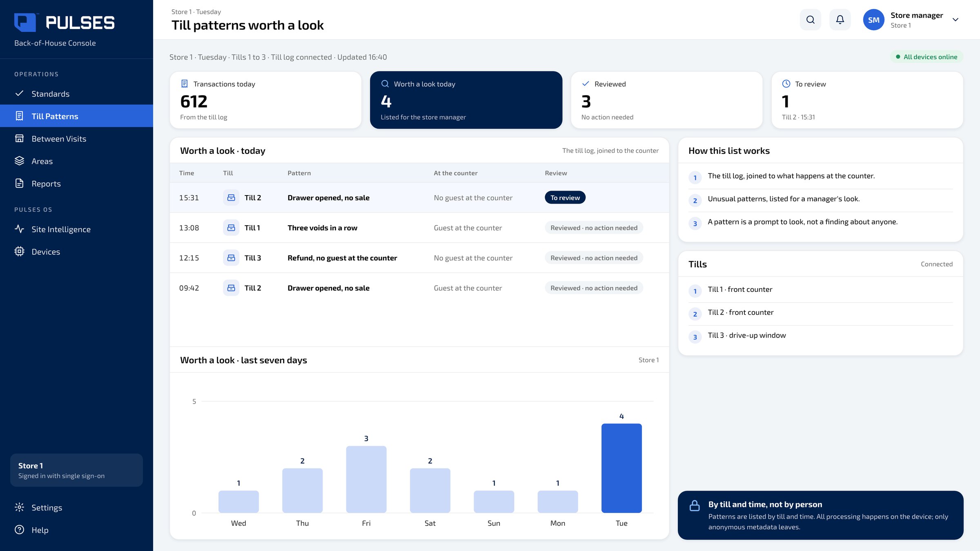980x551 pixels.
Task: Click the Fri bar in the chart
Action: (x=366, y=479)
